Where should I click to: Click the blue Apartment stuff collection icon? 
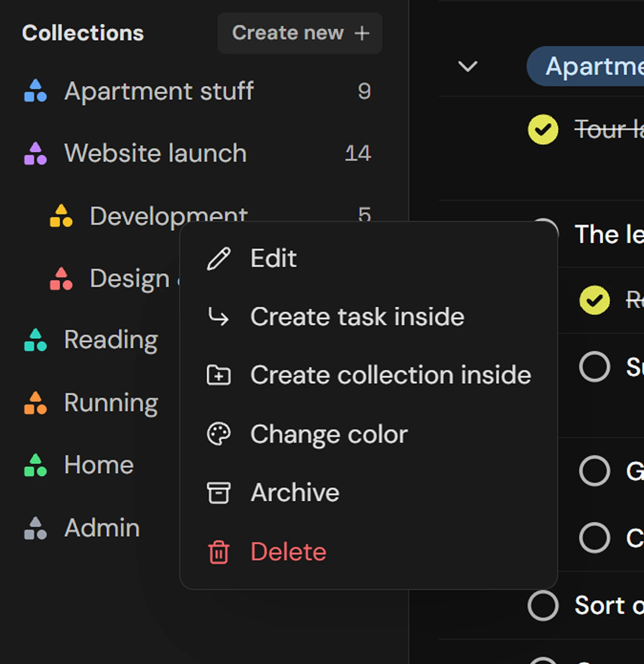[35, 91]
